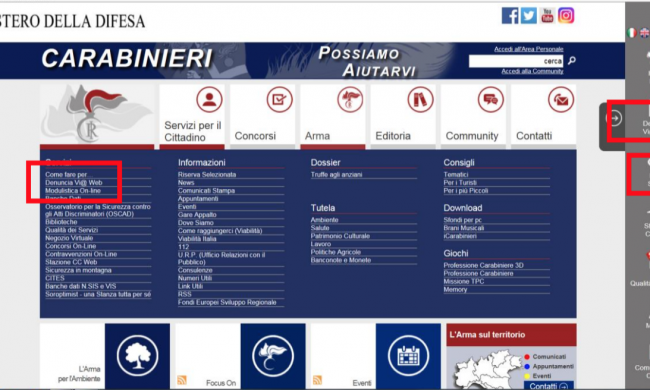Open the Numeri Utili link
Screen dimensions: 650x390
[195, 278]
